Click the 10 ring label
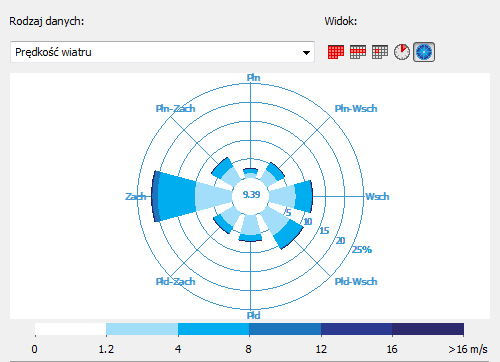Screen dimensions: 500x362 point(308,221)
